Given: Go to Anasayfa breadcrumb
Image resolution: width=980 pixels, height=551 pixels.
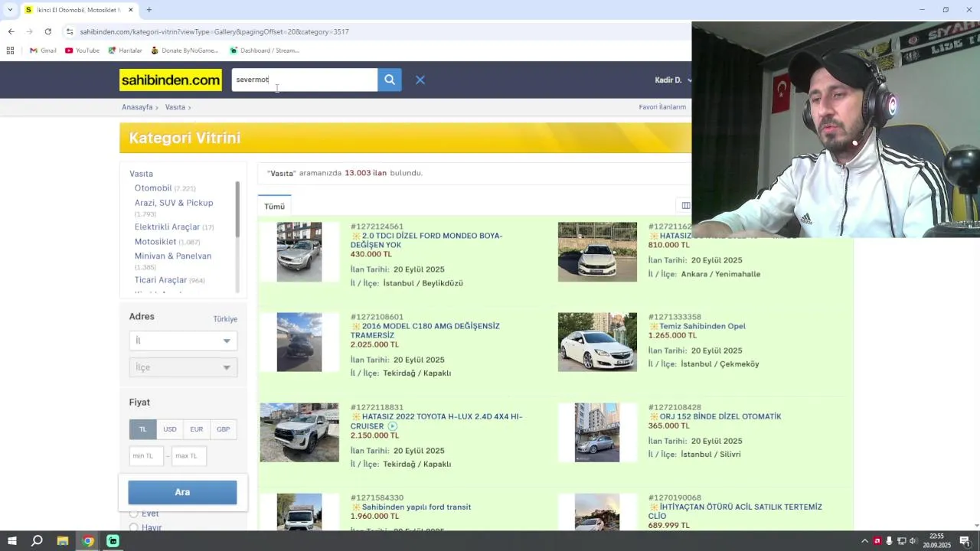Looking at the screenshot, I should coord(137,107).
